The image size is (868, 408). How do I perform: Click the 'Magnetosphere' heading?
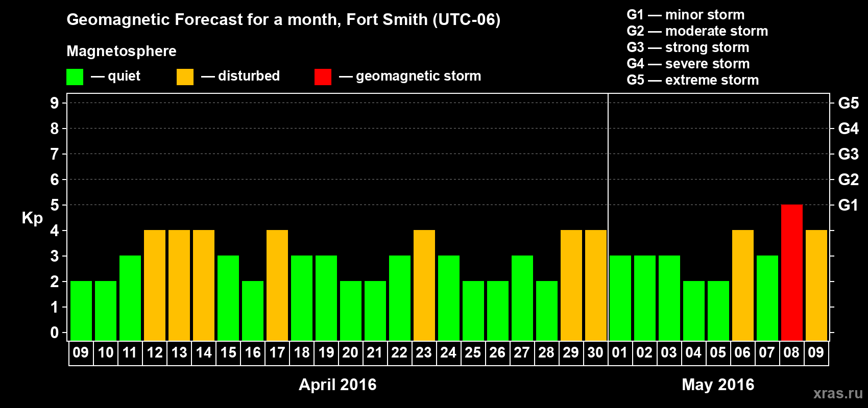[122, 51]
